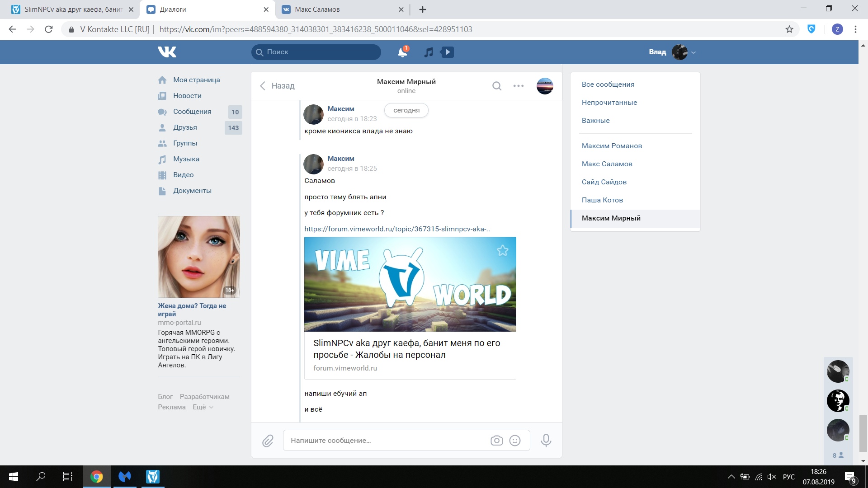Attach a photo with the camera icon

coord(496,441)
